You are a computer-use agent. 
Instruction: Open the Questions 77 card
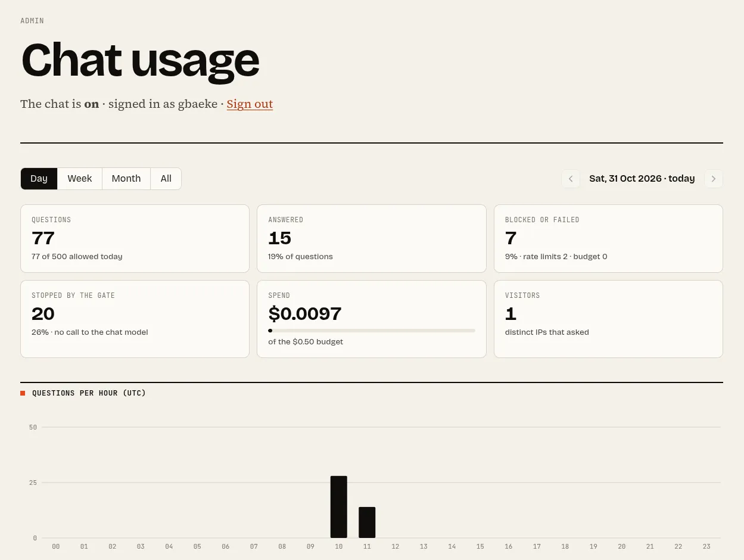point(135,238)
